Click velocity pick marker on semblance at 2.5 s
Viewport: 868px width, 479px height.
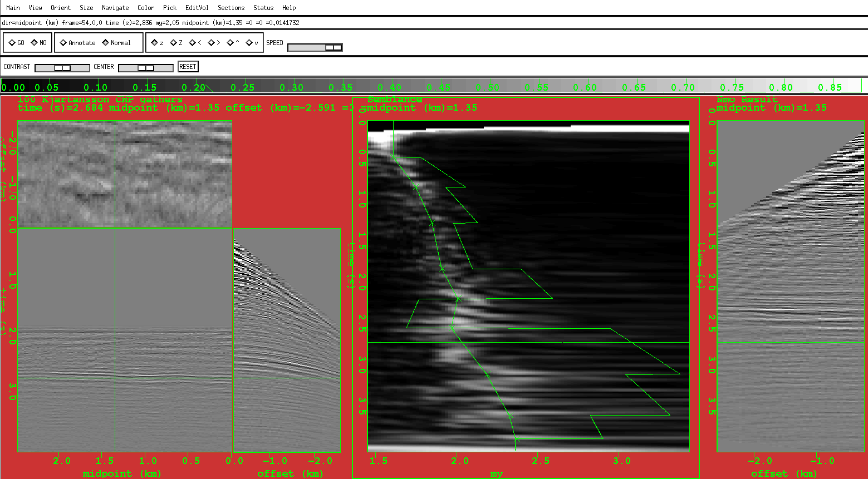pyautogui.click(x=452, y=328)
